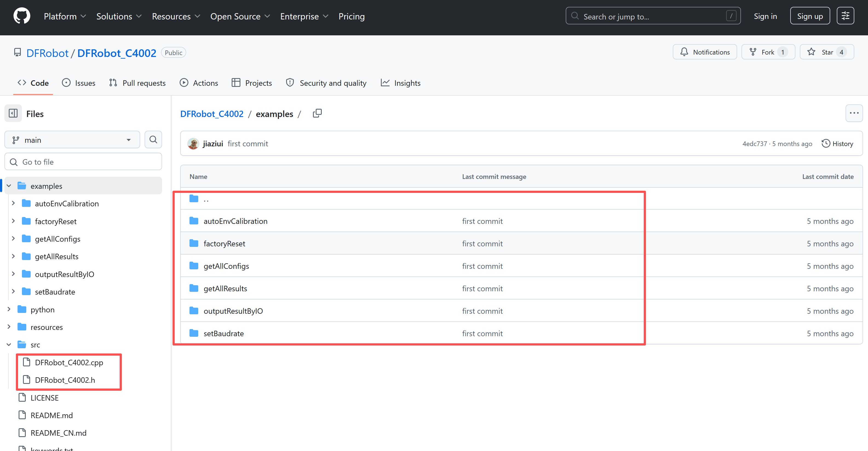Collapse the examples folder in tree

(9, 186)
